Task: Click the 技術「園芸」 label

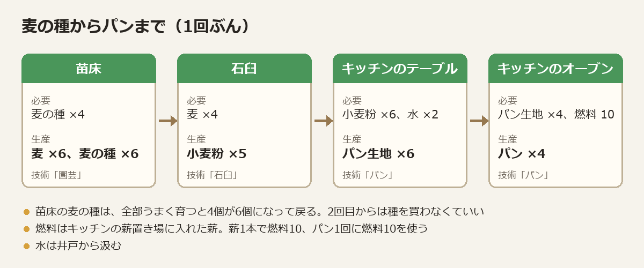Action: [x=56, y=175]
